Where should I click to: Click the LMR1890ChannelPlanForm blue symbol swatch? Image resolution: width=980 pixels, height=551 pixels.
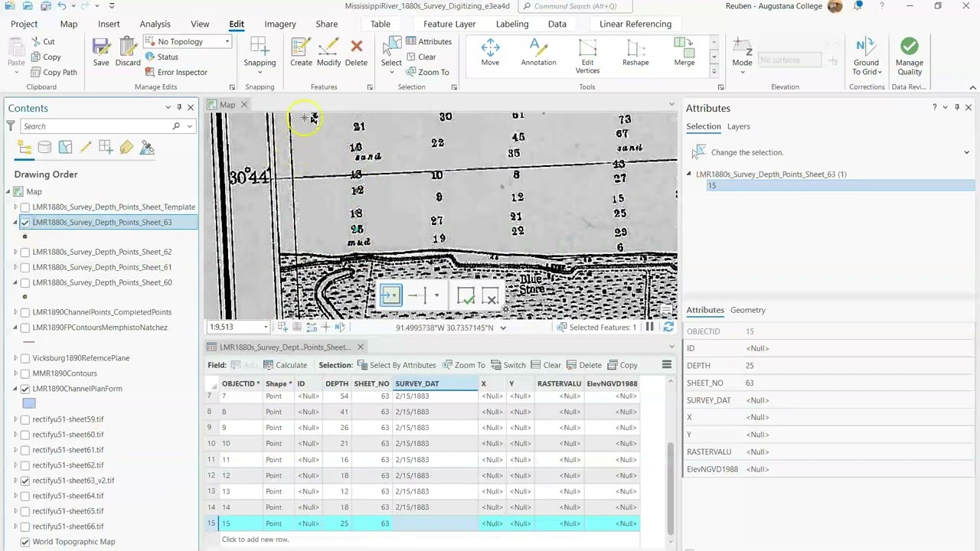point(29,403)
